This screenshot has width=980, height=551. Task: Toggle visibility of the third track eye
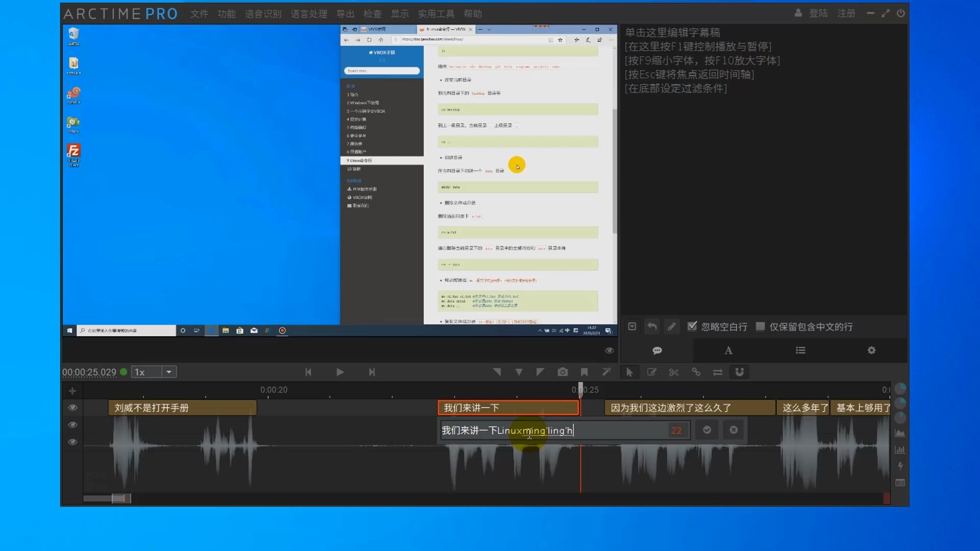[72, 442]
